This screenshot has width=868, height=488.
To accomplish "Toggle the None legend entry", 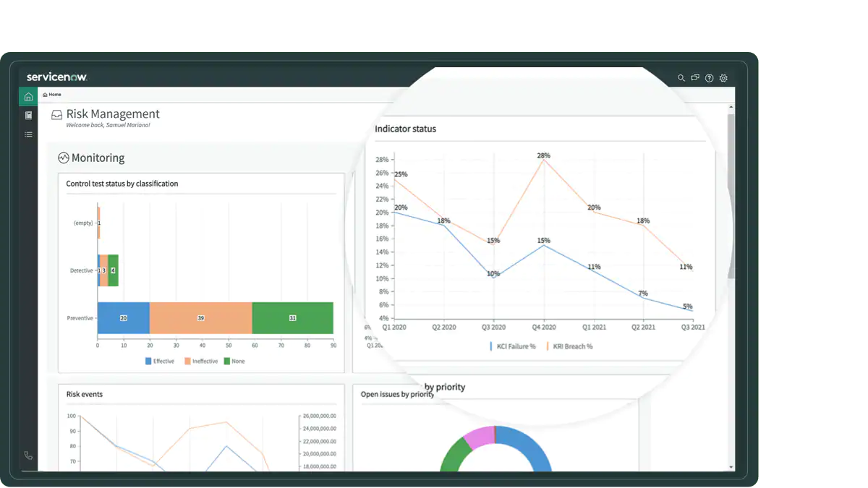I will (x=234, y=361).
